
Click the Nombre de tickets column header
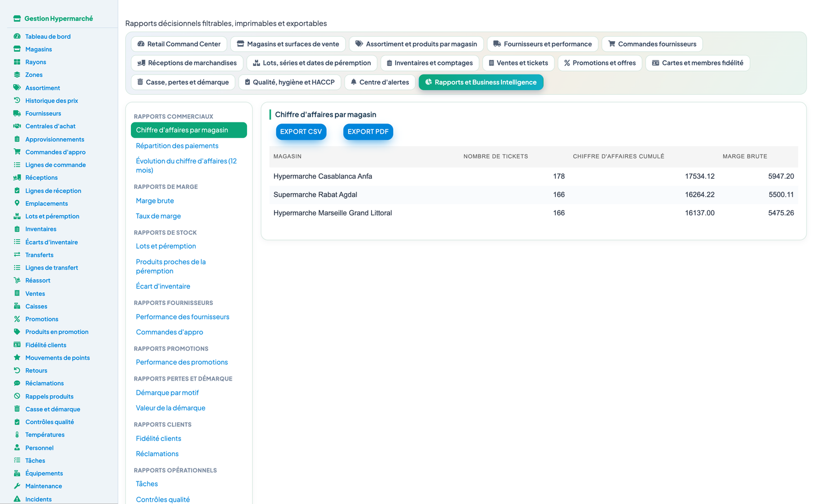496,157
